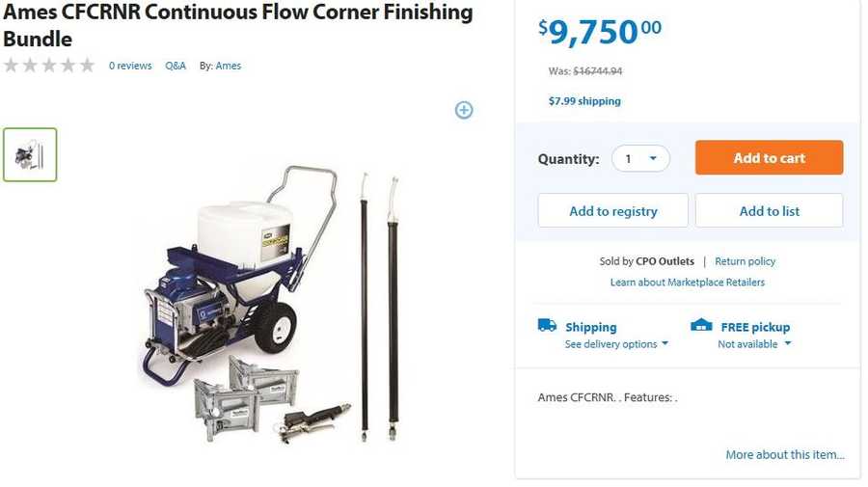868x487 pixels.
Task: Click the orange Add to cart button
Action: point(769,158)
